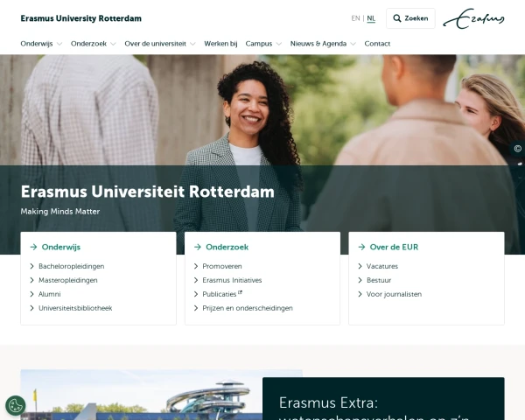This screenshot has width=525, height=420.
Task: Open the Werken bij menu item
Action: point(220,44)
